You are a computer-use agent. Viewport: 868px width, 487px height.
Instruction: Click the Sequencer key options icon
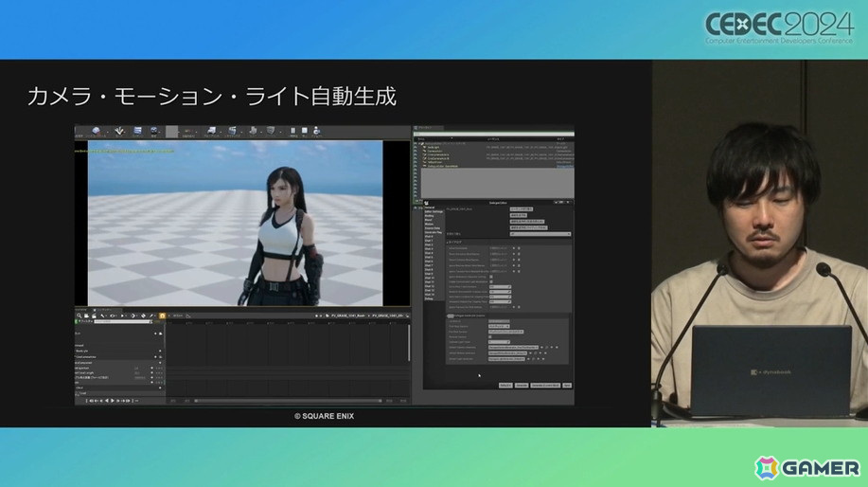pyautogui.click(x=133, y=316)
